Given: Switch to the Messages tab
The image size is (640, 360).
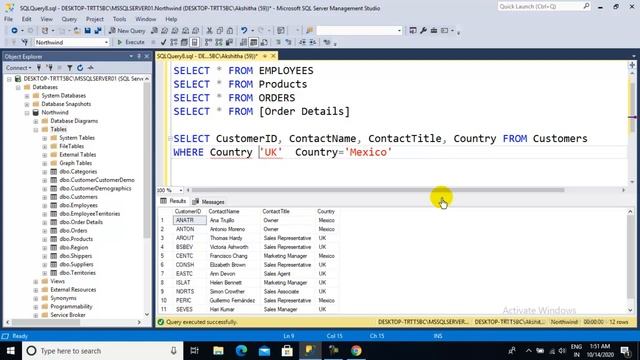Looking at the screenshot, I should point(209,202).
